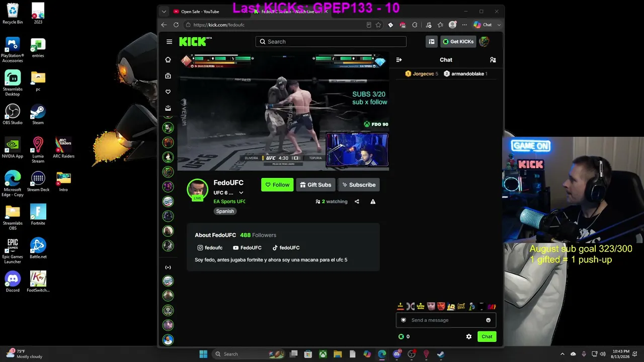Click the live stream video player
This screenshot has width=644, height=362.
pyautogui.click(x=283, y=111)
